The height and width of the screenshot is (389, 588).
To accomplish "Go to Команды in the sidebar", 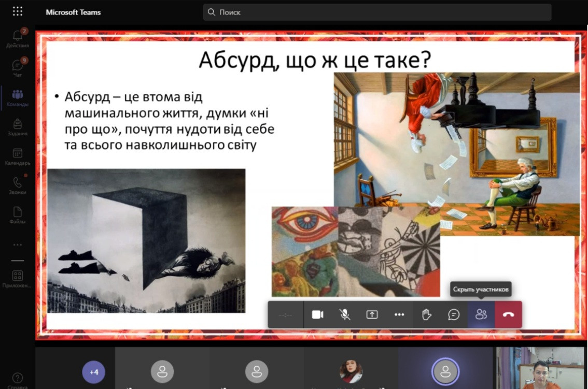I will click(x=18, y=97).
